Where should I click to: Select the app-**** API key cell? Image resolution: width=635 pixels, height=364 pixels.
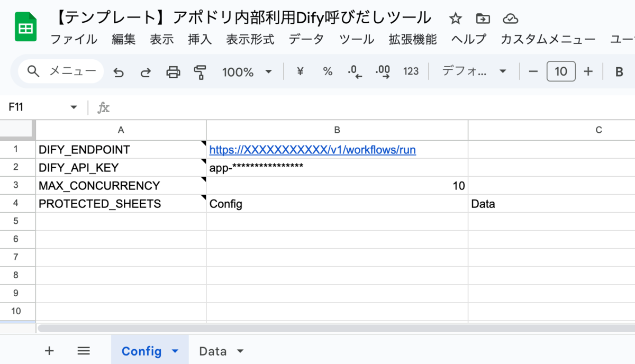[337, 168]
